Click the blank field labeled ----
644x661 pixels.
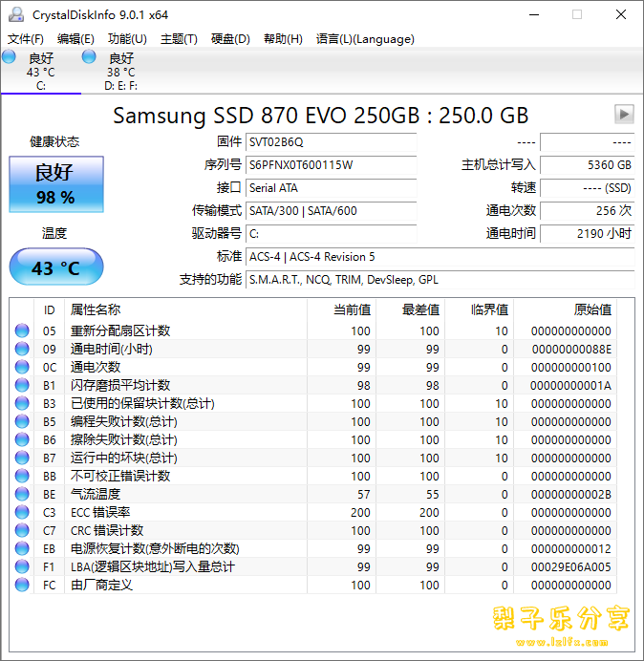(x=587, y=142)
